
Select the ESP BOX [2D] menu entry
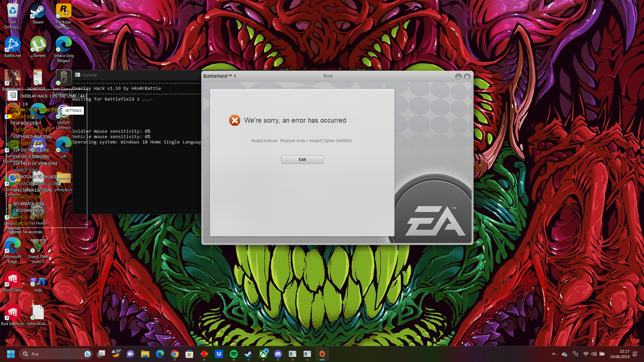(x=25, y=123)
